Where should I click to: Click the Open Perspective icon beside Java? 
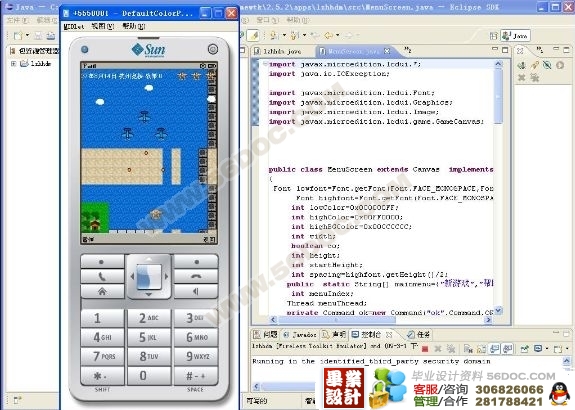(x=494, y=36)
